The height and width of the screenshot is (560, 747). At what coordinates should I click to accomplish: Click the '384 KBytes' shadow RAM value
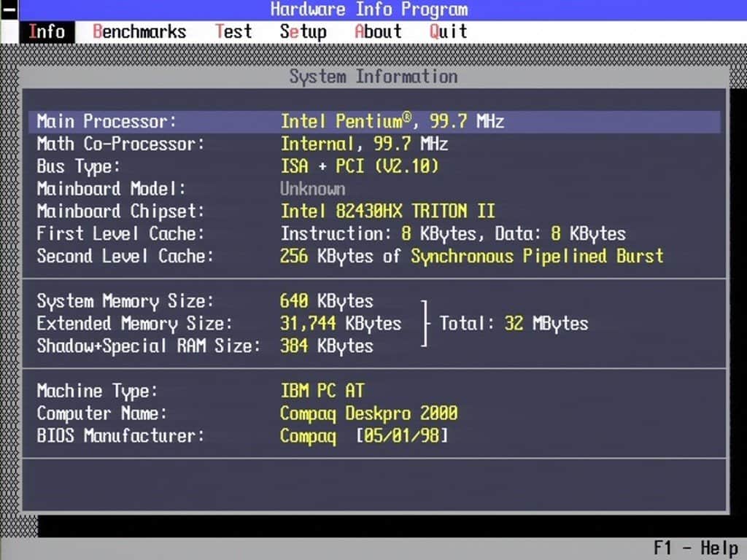point(326,346)
